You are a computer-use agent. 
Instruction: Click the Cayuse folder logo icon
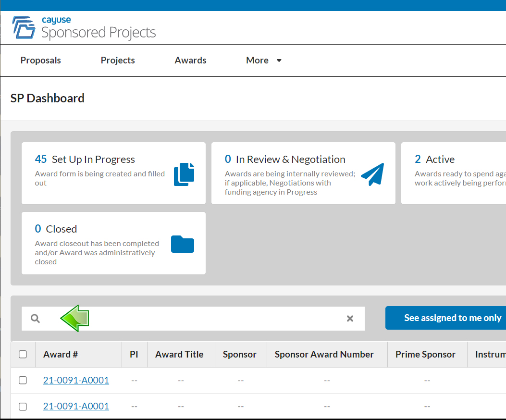[24, 27]
